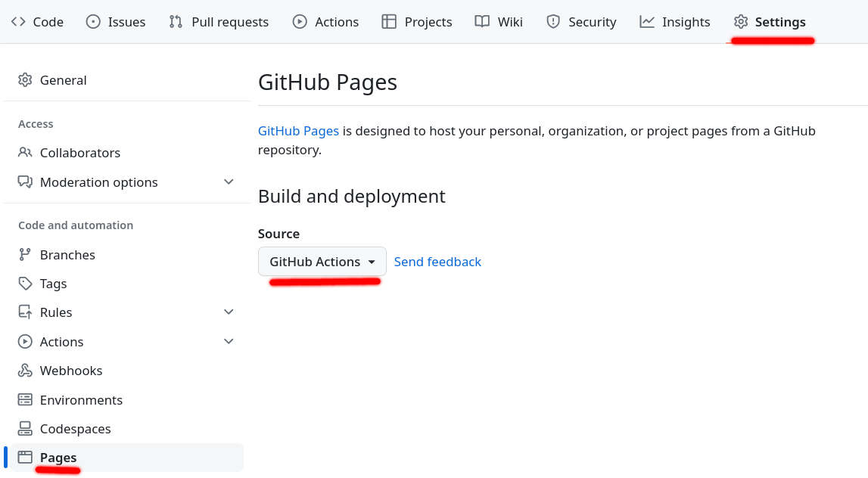Open General settings in sidebar
The height and width of the screenshot is (478, 868).
pyautogui.click(x=127, y=79)
